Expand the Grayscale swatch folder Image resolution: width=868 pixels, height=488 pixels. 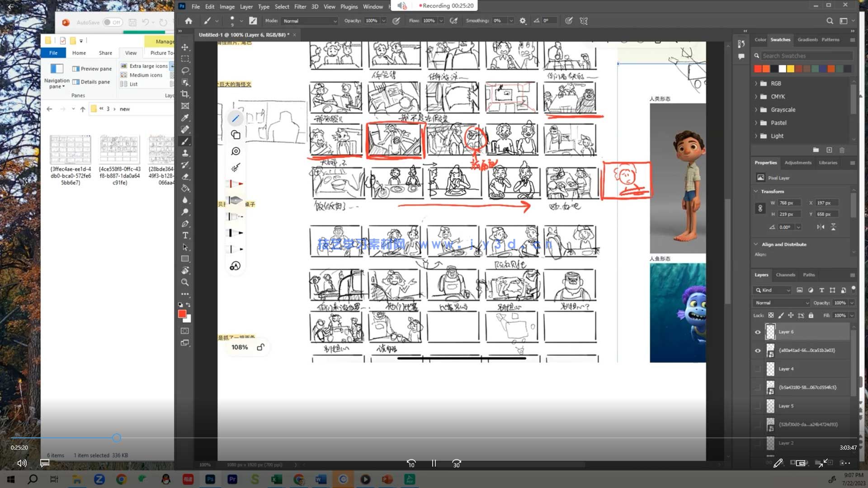click(x=756, y=110)
